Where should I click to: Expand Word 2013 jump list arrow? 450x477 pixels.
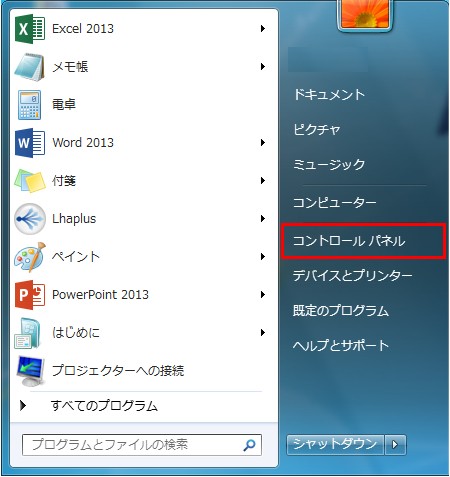[263, 143]
